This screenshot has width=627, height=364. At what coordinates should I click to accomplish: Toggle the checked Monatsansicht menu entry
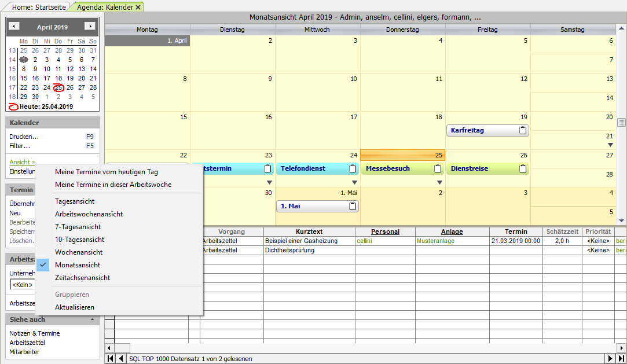click(x=78, y=265)
